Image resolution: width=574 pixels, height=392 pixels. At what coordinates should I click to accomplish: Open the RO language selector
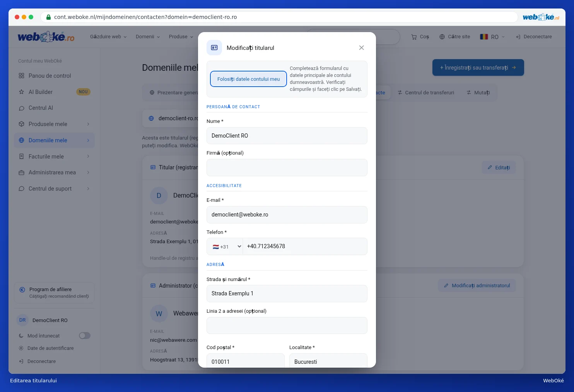click(492, 37)
